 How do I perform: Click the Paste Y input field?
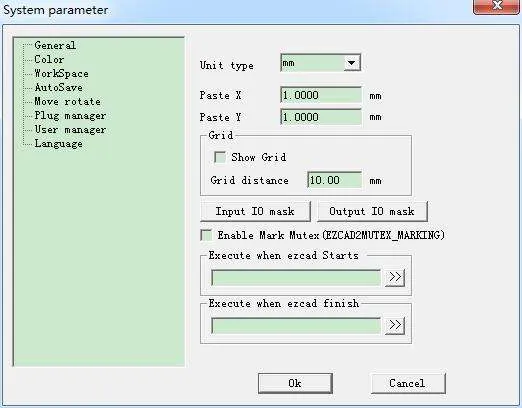click(321, 117)
